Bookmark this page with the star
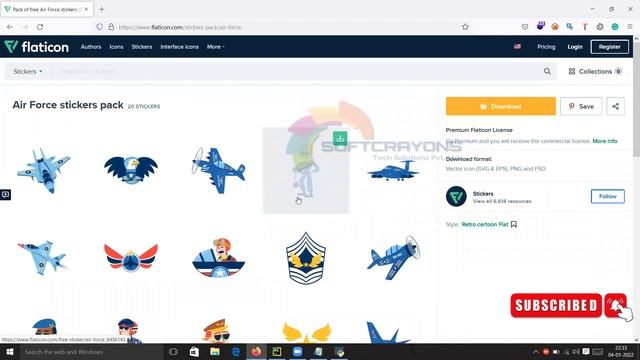Screen dimensions: 640x360 point(465,27)
